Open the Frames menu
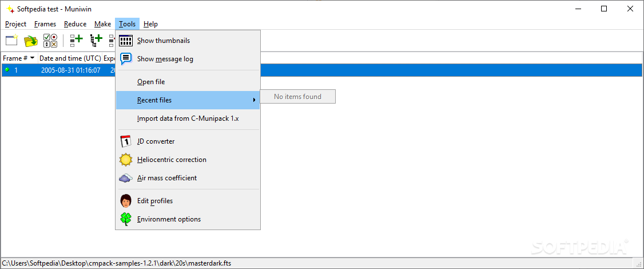This screenshot has height=269, width=644. 45,24
